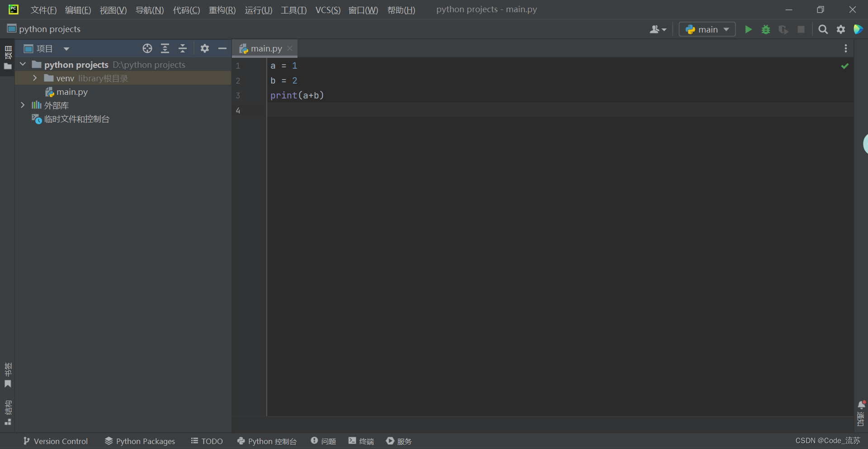Expand all icon in project panel header
Image resolution: width=868 pixels, height=449 pixels.
(x=165, y=48)
